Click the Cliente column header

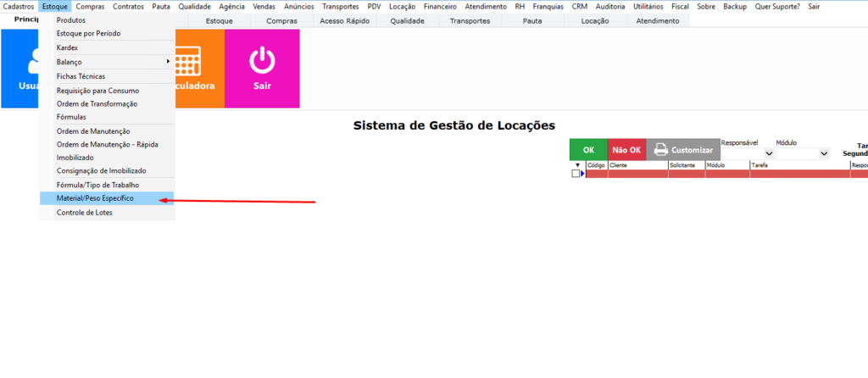coord(637,165)
